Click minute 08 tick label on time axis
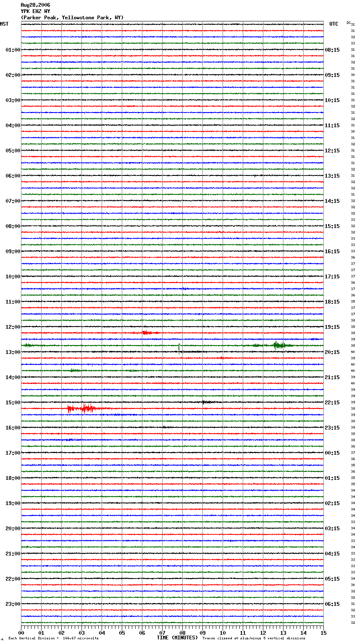The width and height of the screenshot is (357, 644). (182, 633)
